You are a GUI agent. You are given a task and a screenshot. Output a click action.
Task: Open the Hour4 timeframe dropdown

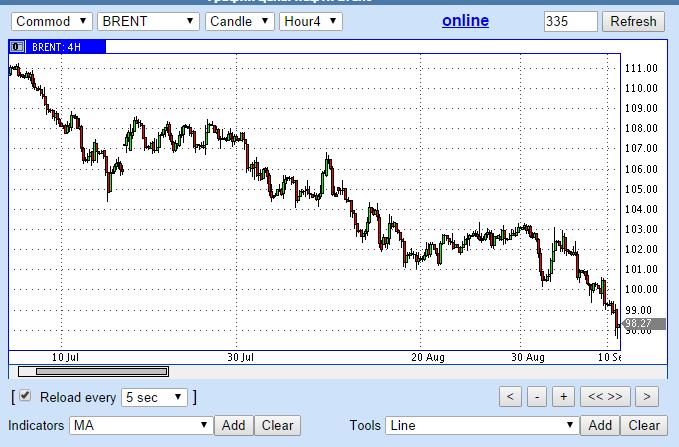(x=311, y=21)
